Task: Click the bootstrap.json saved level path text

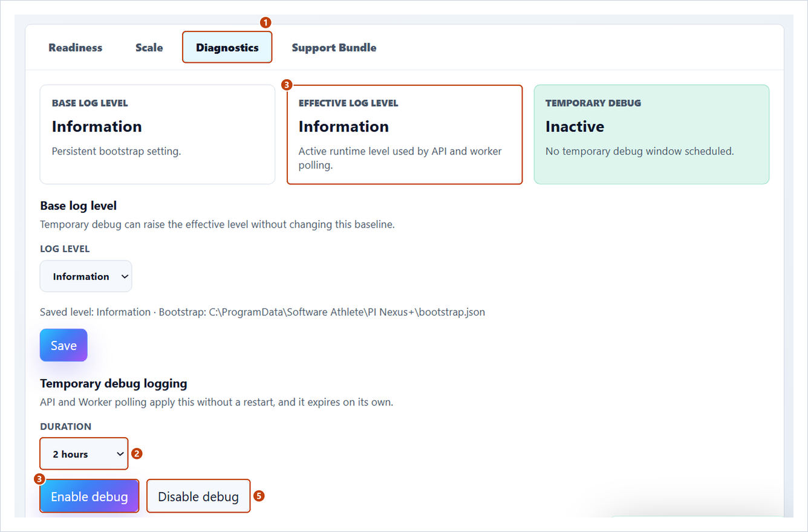Action: 262,312
